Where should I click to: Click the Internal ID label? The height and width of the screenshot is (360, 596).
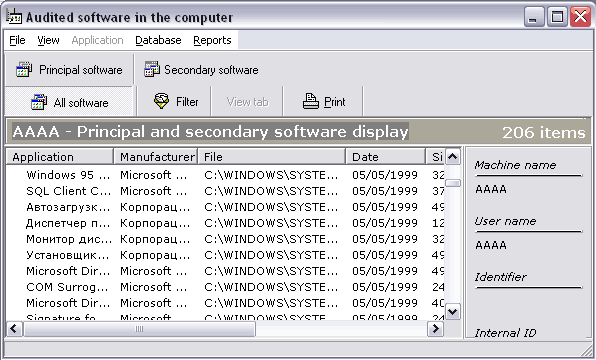[505, 333]
